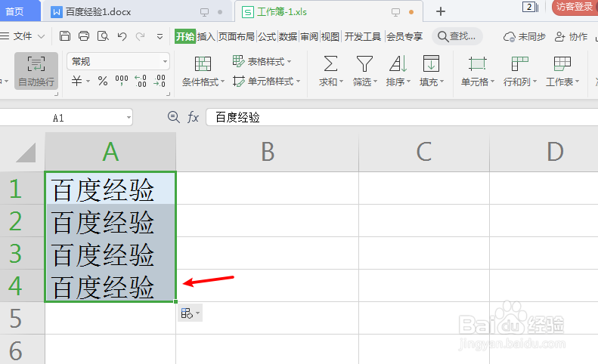This screenshot has width=598, height=364.
Task: Select the 开始 ribbon tab
Action: pos(185,36)
